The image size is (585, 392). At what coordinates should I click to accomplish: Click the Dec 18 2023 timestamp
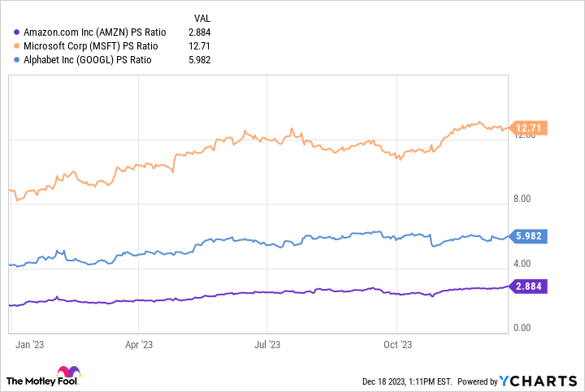click(408, 381)
